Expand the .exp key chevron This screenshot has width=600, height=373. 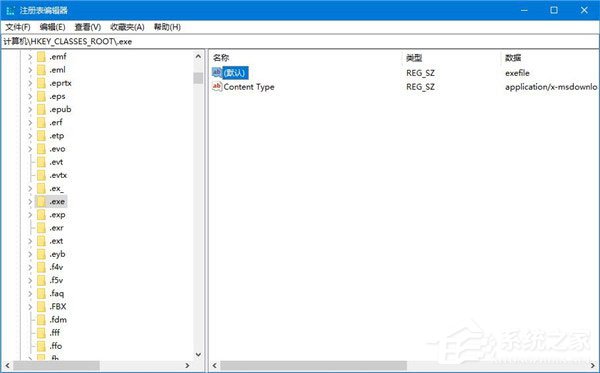coord(30,215)
